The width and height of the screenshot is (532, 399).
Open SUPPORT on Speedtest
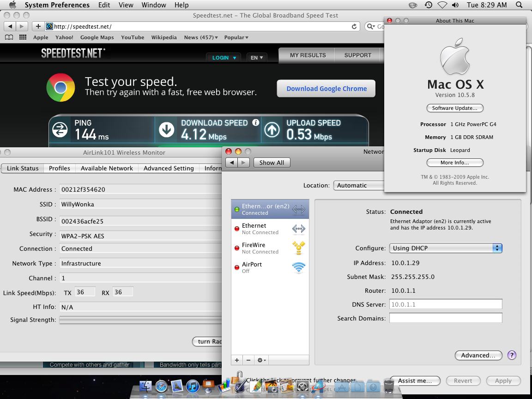pyautogui.click(x=357, y=55)
